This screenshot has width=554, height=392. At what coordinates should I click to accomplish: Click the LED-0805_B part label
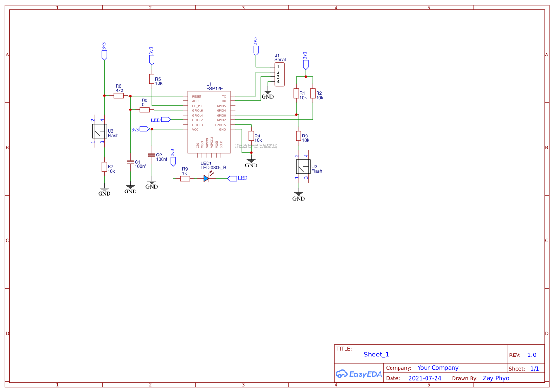click(x=213, y=167)
